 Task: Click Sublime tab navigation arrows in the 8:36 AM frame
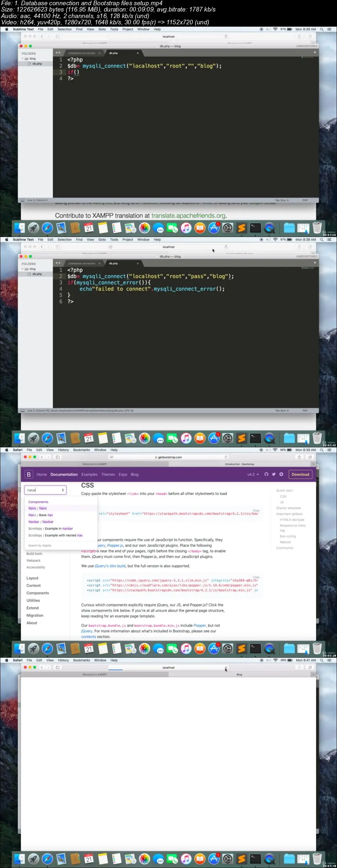click(58, 53)
